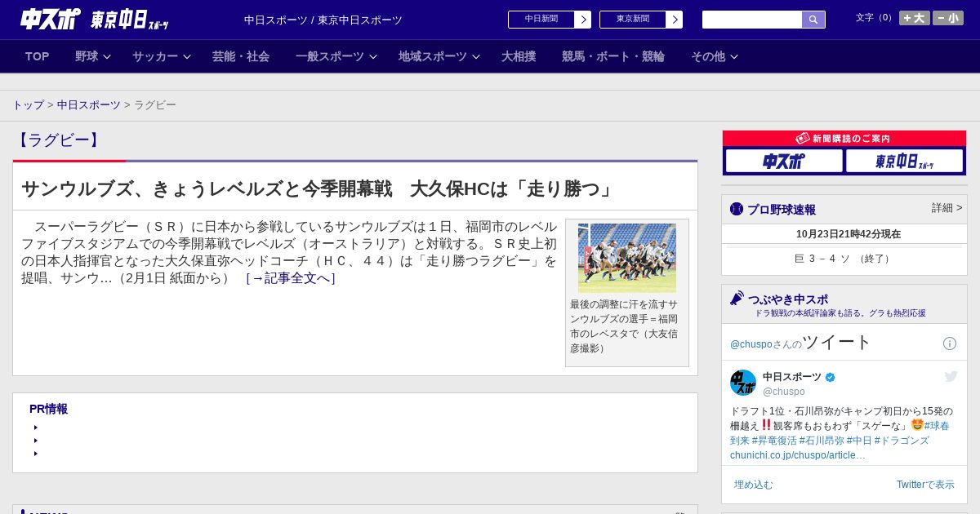Click 中日スポーツ / 東京中日スポーツ header text
980x514 pixels.
pyautogui.click(x=323, y=20)
